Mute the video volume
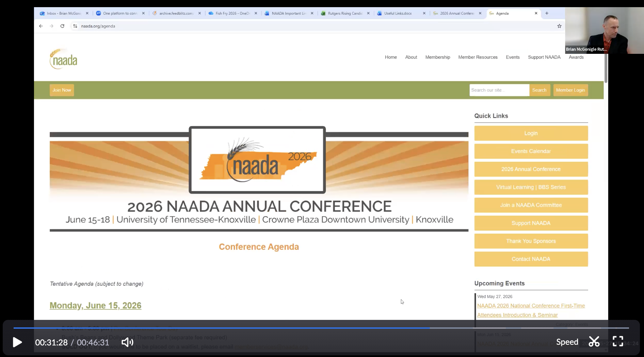Image resolution: width=644 pixels, height=357 pixels. (127, 342)
